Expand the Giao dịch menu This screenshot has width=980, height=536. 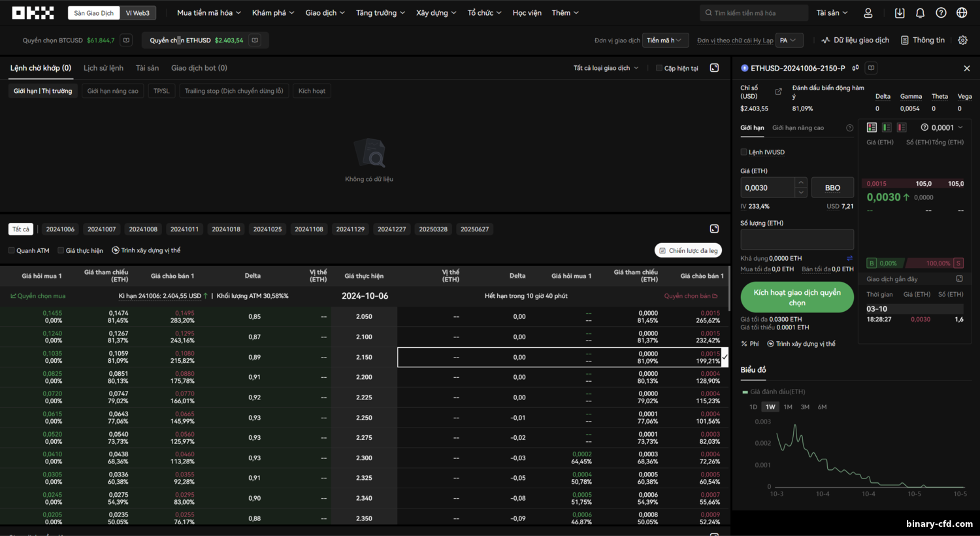325,13
